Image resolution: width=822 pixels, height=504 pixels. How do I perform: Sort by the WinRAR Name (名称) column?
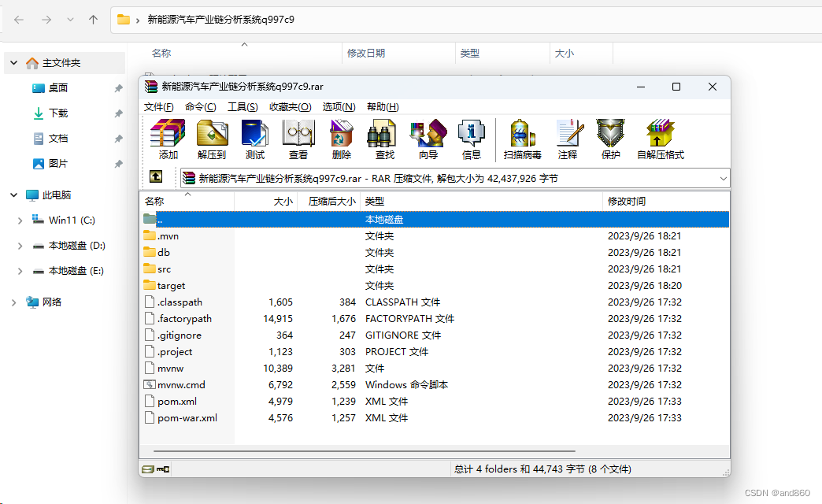[187, 201]
